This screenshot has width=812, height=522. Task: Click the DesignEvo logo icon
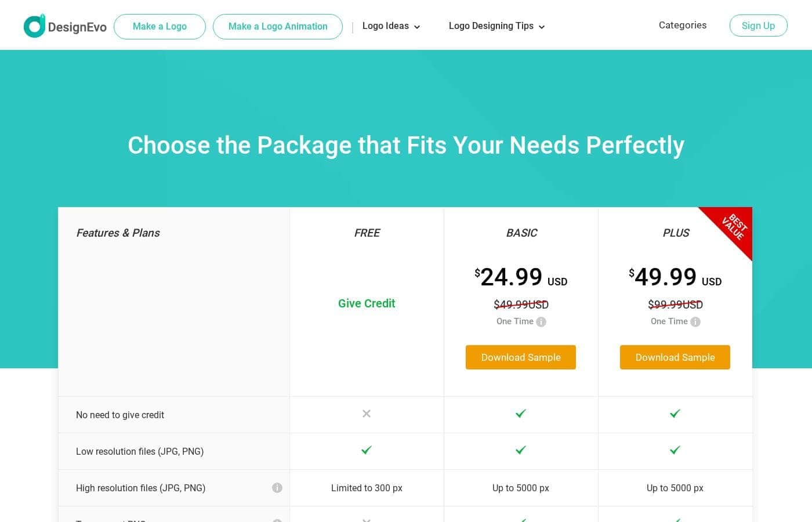(34, 26)
